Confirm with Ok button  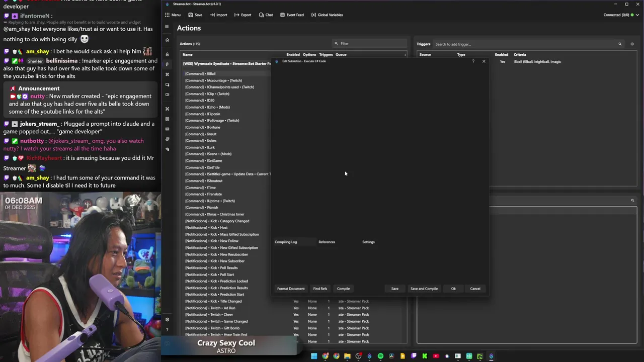[453, 289]
